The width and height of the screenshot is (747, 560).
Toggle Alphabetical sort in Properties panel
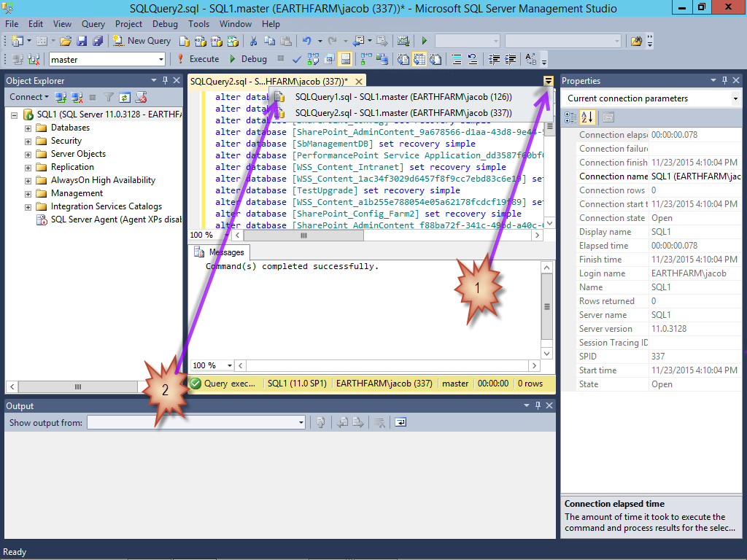587,117
